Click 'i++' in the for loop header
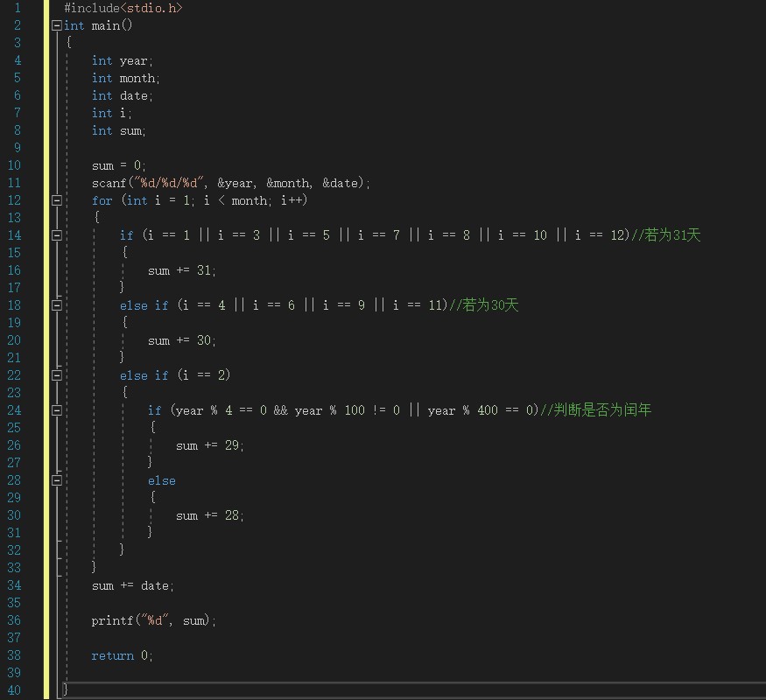 tap(291, 200)
